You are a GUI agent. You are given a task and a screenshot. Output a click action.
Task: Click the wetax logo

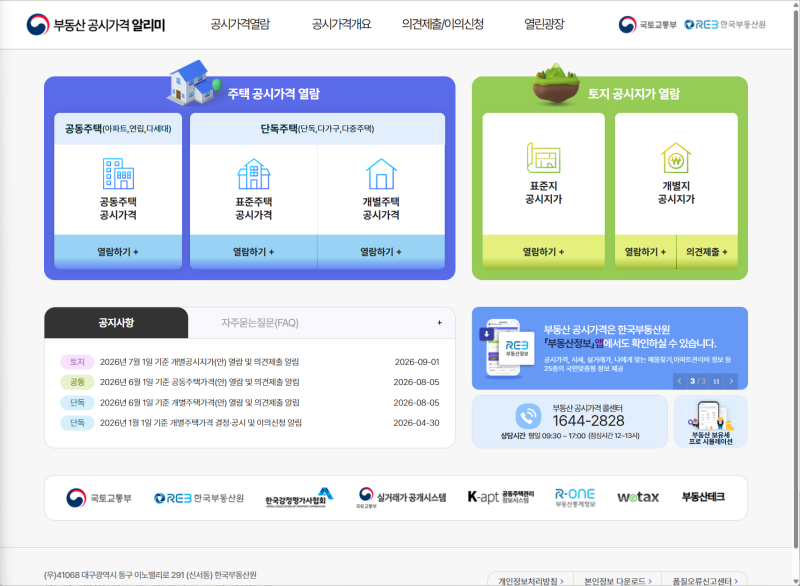pyautogui.click(x=638, y=497)
